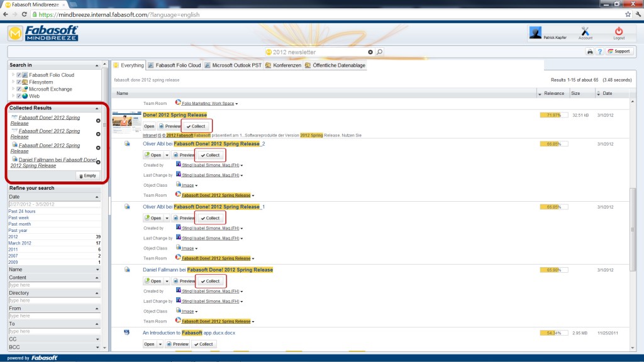Select the Fabasoft Mindbreeze browser tab
The height and width of the screenshot is (362, 644).
(x=36, y=4)
